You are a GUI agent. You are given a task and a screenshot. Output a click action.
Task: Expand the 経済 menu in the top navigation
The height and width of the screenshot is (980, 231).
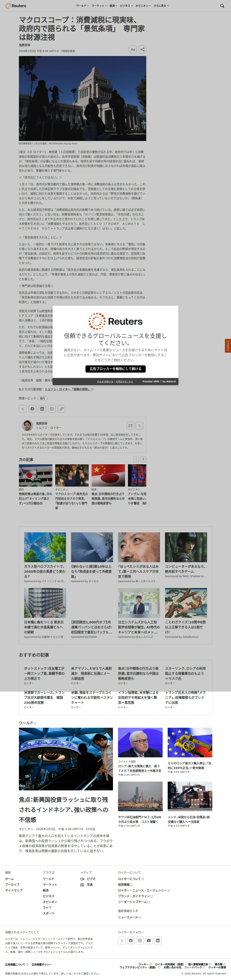pos(114,6)
